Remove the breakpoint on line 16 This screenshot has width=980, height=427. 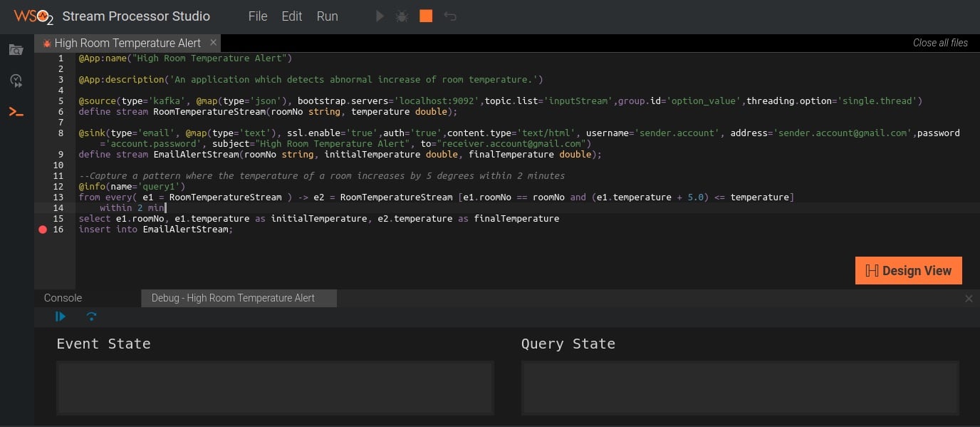tap(43, 230)
